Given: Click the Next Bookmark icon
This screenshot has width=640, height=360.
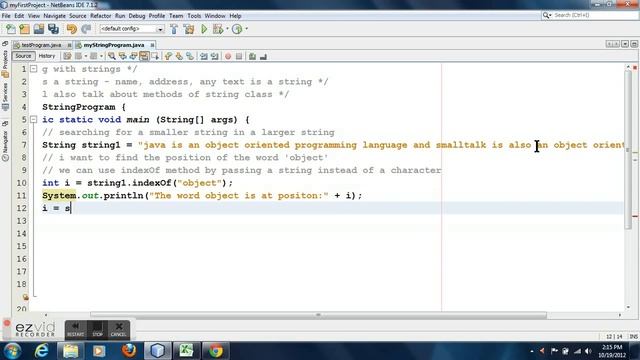Looking at the screenshot, I should (179, 56).
